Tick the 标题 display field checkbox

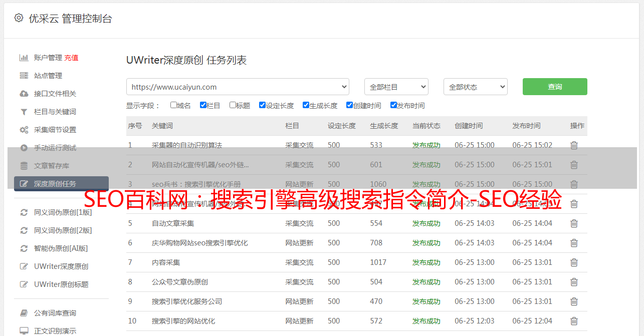click(233, 105)
